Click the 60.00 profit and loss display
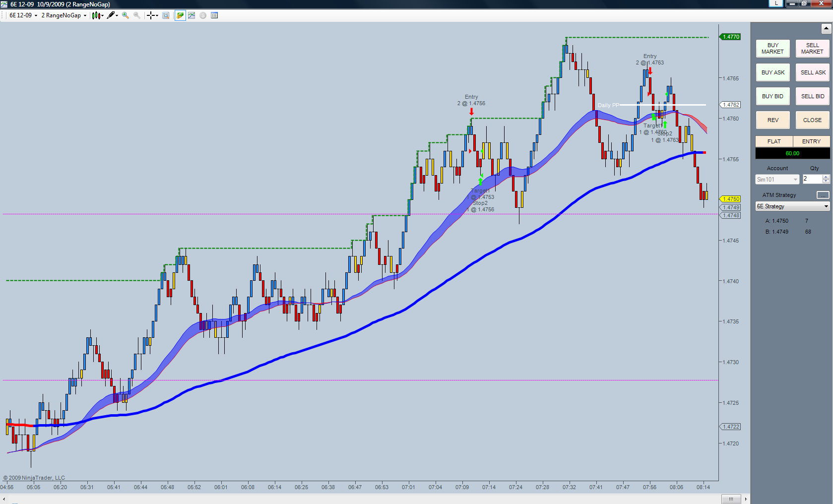The width and height of the screenshot is (833, 504). coord(792,153)
